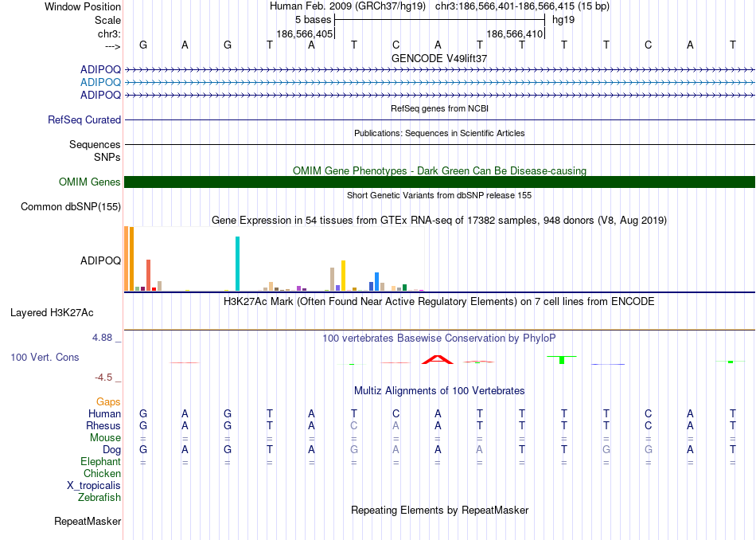Open Short Genetic Variants from dbSNP title
This screenshot has height=540, width=756.
click(x=439, y=195)
